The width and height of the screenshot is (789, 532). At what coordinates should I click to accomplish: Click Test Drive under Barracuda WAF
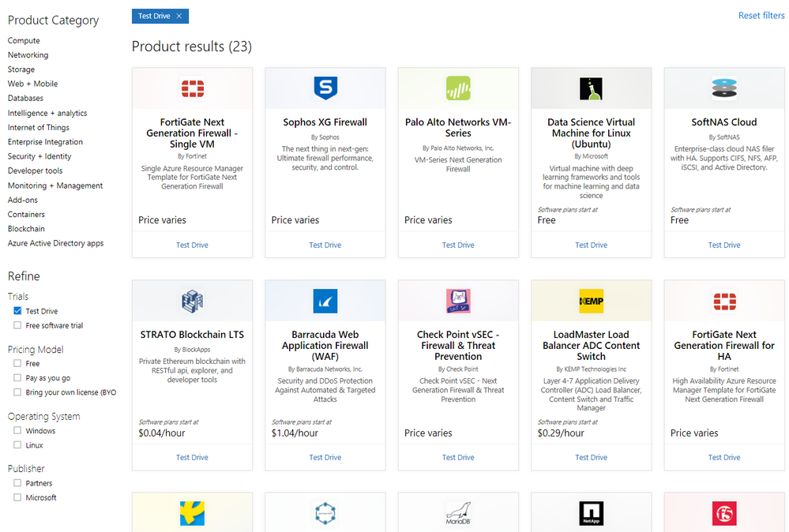tap(325, 457)
